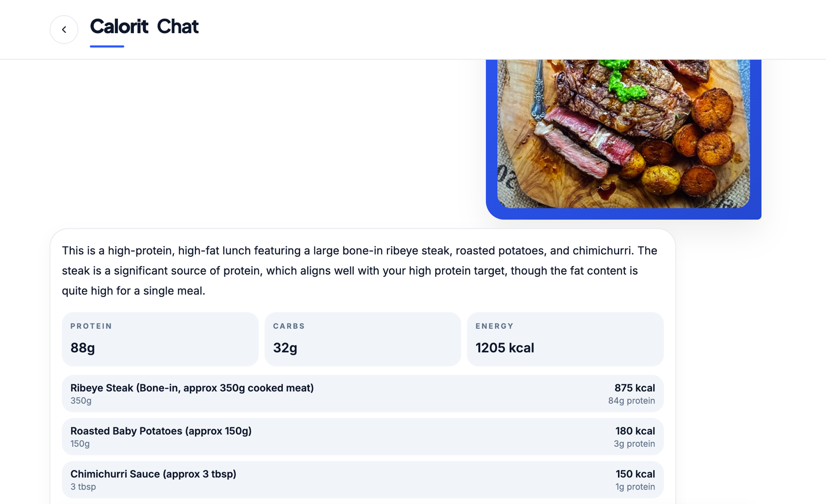
Task: Click the 84g protein label
Action: [x=631, y=401]
